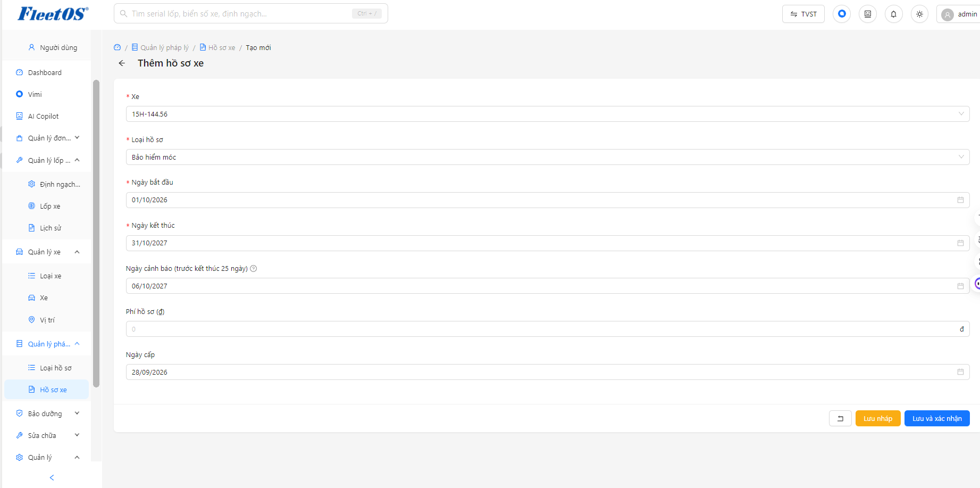Open Vị trí in sidebar
980x488 pixels.
(47, 320)
